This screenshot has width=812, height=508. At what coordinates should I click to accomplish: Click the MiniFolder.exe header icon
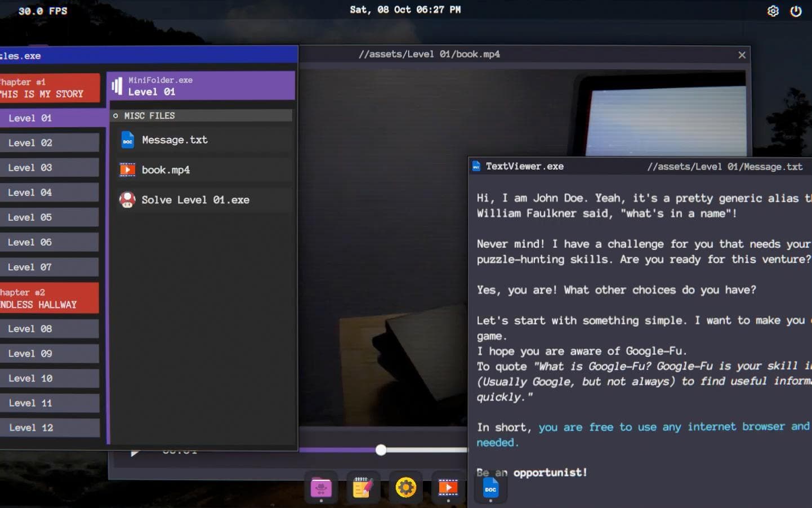click(117, 86)
